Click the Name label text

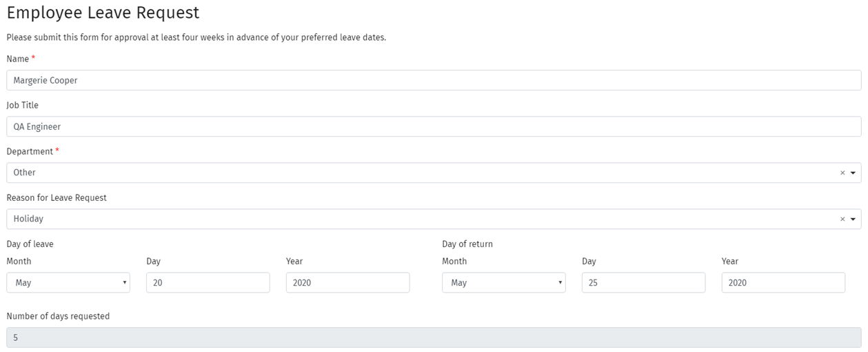coord(18,59)
